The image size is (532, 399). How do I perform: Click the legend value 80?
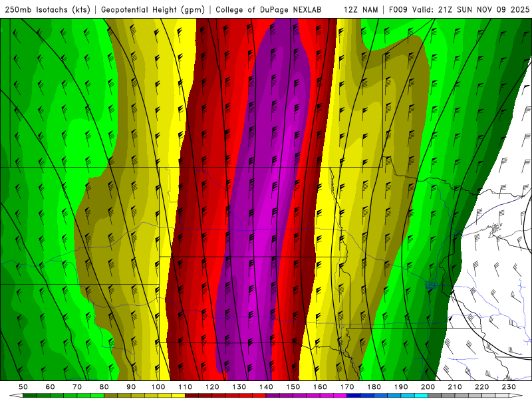[x=104, y=387]
